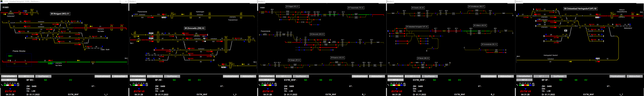
Task: Select the PDZW block box in Monitor 2
Action: (164, 17)
